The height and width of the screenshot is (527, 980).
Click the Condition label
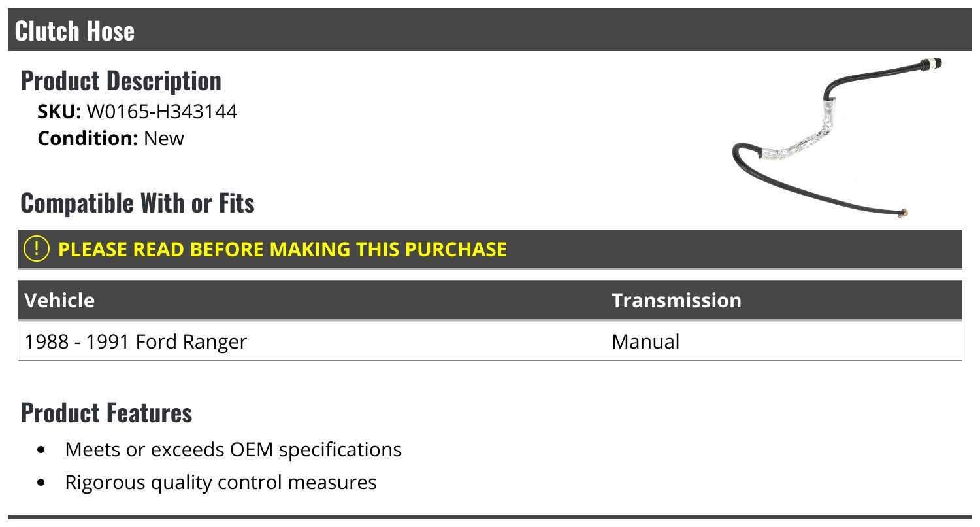[x=88, y=139]
